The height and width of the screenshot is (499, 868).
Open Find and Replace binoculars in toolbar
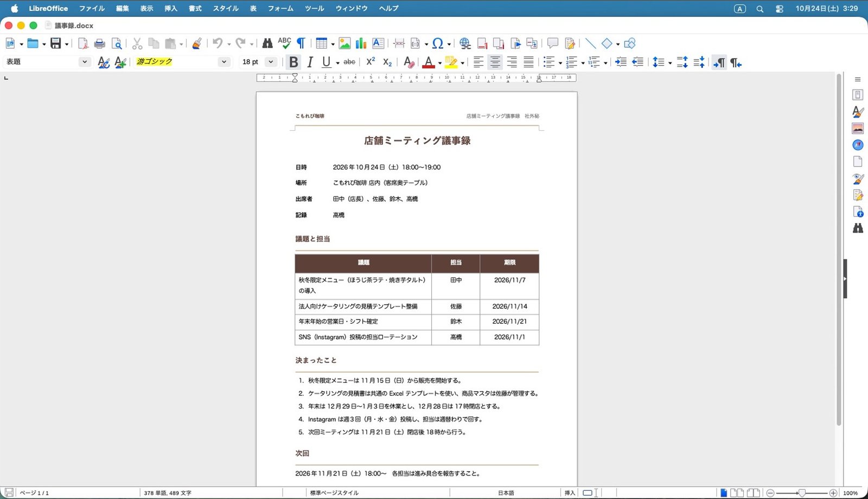[267, 43]
